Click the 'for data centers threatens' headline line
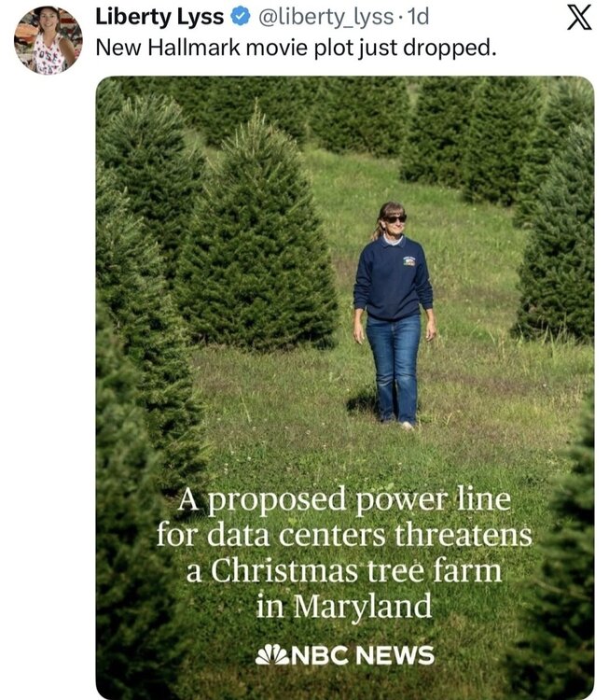The height and width of the screenshot is (700, 609). 344,536
